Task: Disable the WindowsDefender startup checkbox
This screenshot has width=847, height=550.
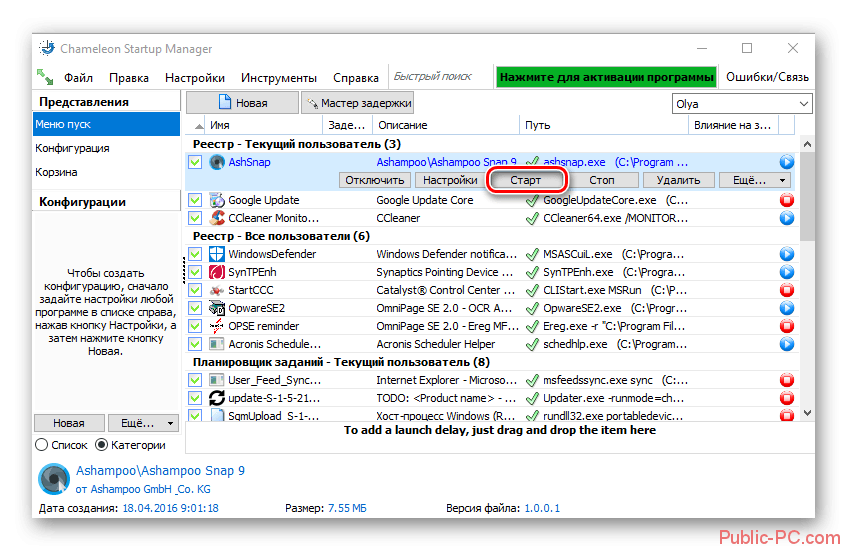Action: [x=196, y=254]
